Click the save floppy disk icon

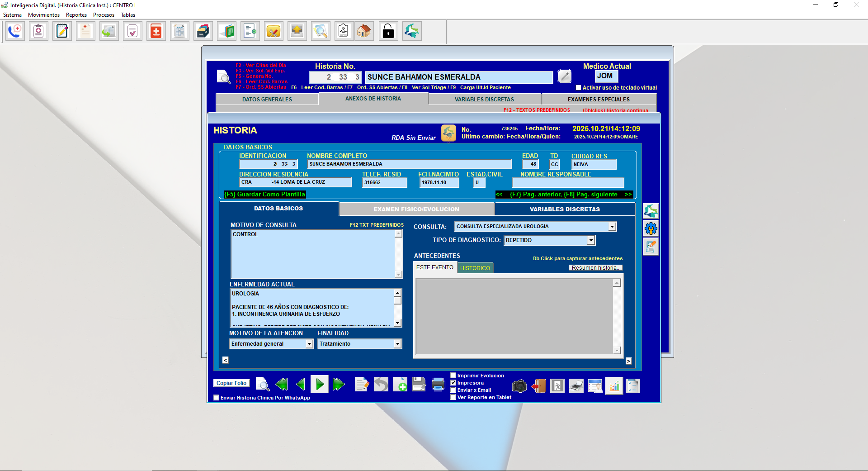point(419,385)
